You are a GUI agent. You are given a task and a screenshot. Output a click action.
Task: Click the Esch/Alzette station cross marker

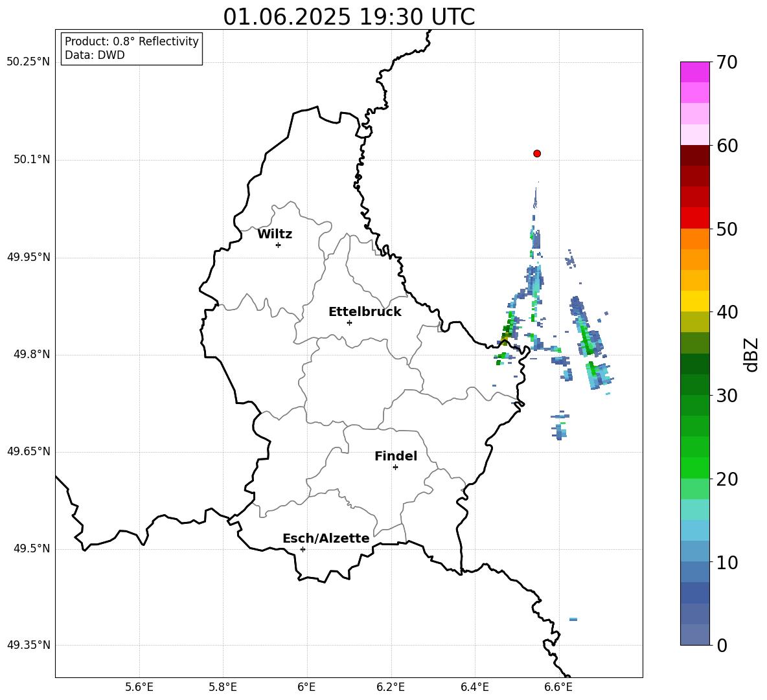(303, 549)
